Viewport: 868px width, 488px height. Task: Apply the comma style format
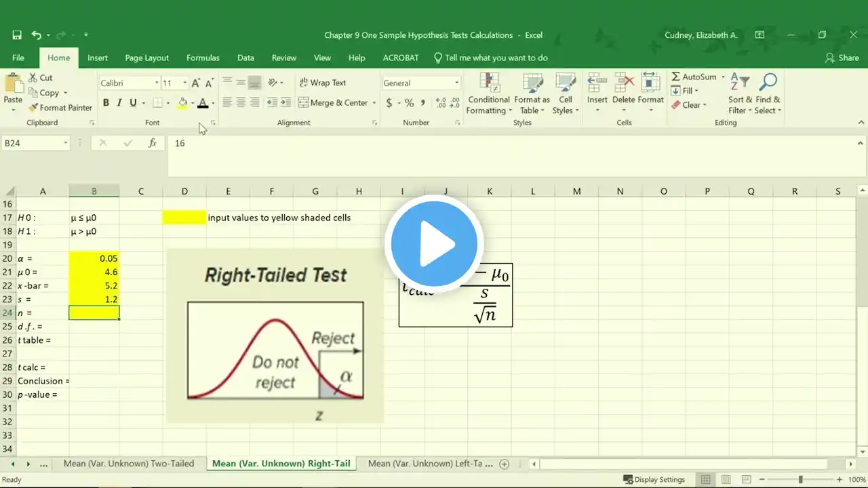(423, 103)
